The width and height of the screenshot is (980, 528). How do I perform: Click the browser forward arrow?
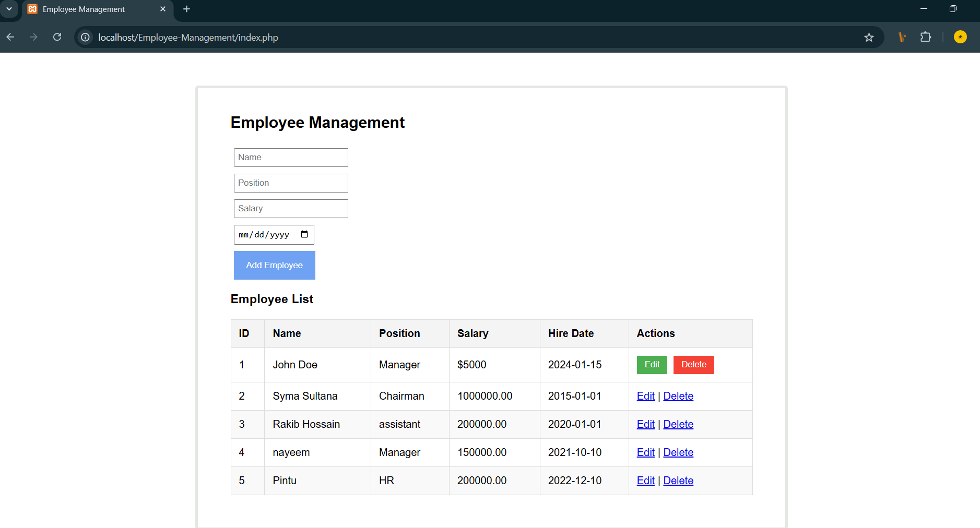pyautogui.click(x=33, y=37)
